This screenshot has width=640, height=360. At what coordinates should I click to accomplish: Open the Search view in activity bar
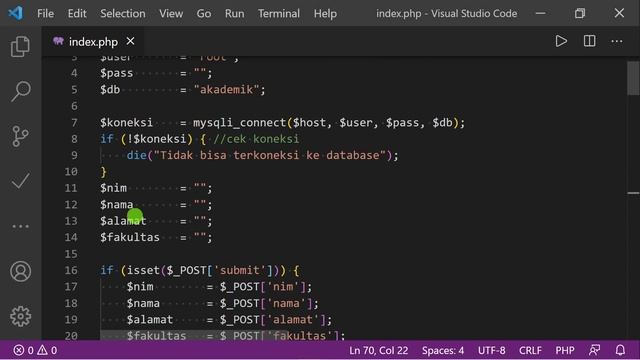click(x=20, y=91)
